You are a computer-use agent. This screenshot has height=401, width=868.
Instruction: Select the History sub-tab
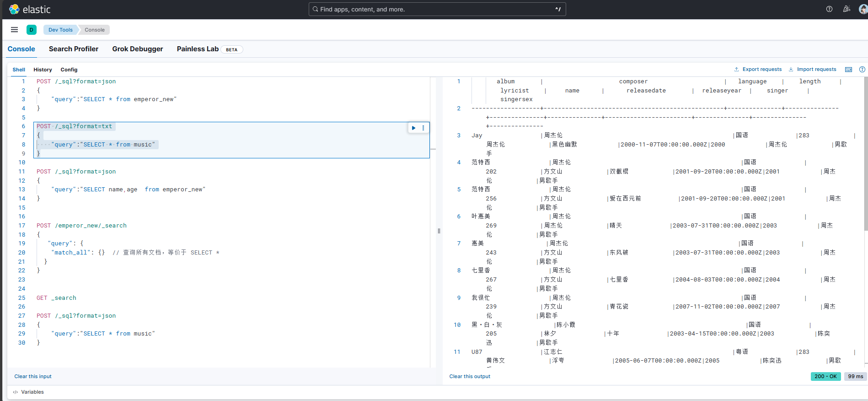[x=43, y=70]
